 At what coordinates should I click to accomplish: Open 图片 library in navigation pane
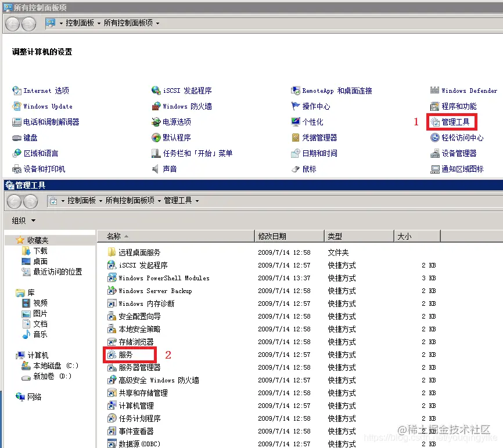(40, 313)
